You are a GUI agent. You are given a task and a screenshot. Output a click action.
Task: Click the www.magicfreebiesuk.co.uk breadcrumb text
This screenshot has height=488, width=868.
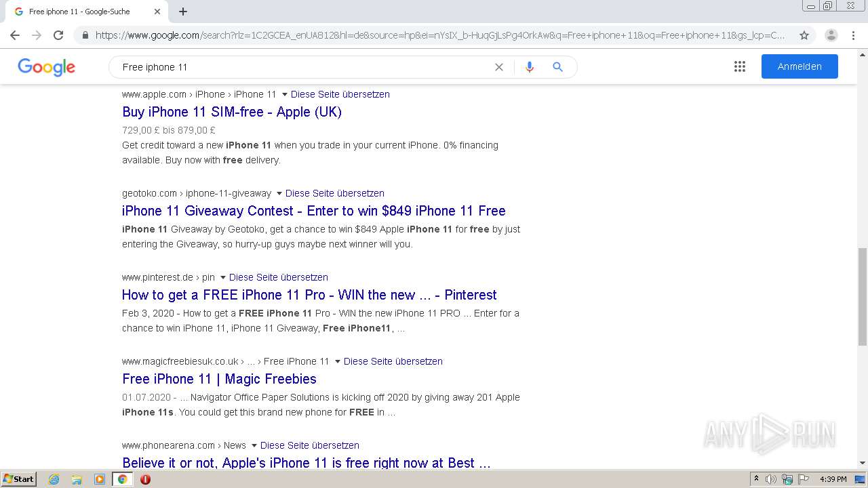180,361
